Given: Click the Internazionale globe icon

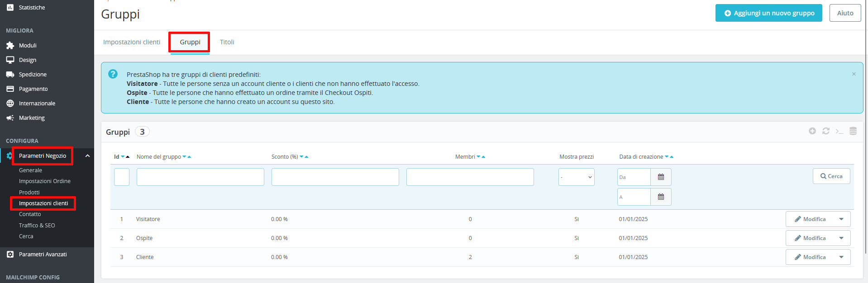Looking at the screenshot, I should (10, 104).
